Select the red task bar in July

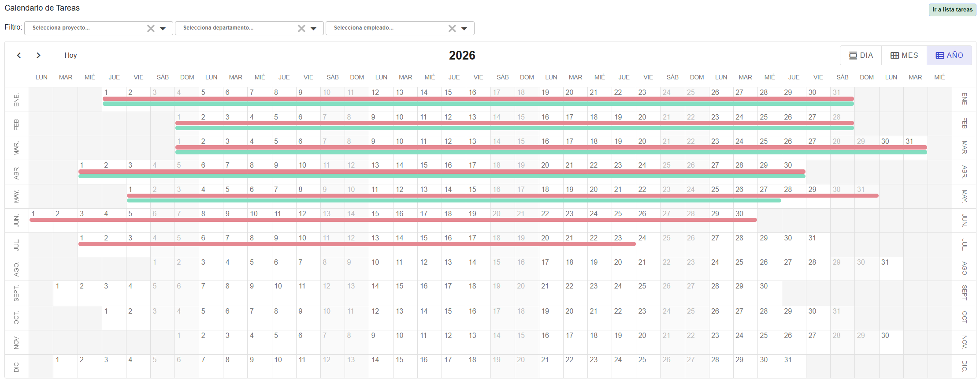(x=357, y=244)
